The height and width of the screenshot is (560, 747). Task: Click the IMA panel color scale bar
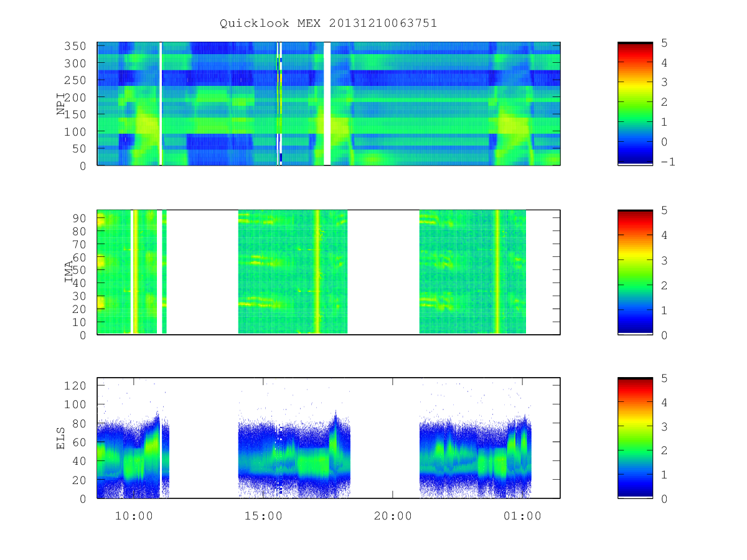(x=635, y=273)
